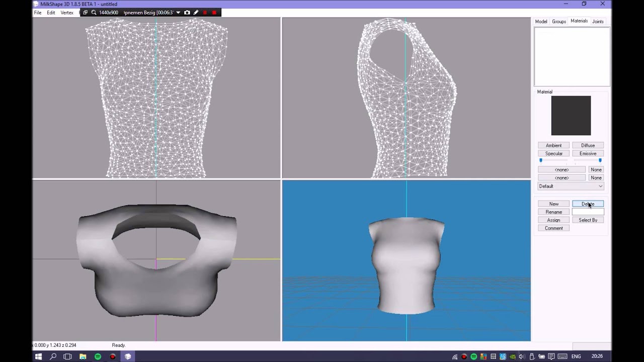
Task: Stop the recording with red stop icon
Action: tap(214, 13)
